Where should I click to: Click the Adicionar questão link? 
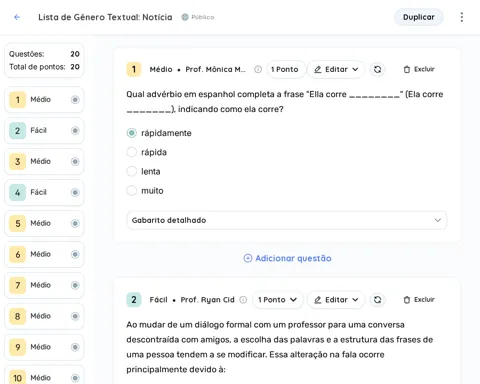click(x=287, y=258)
